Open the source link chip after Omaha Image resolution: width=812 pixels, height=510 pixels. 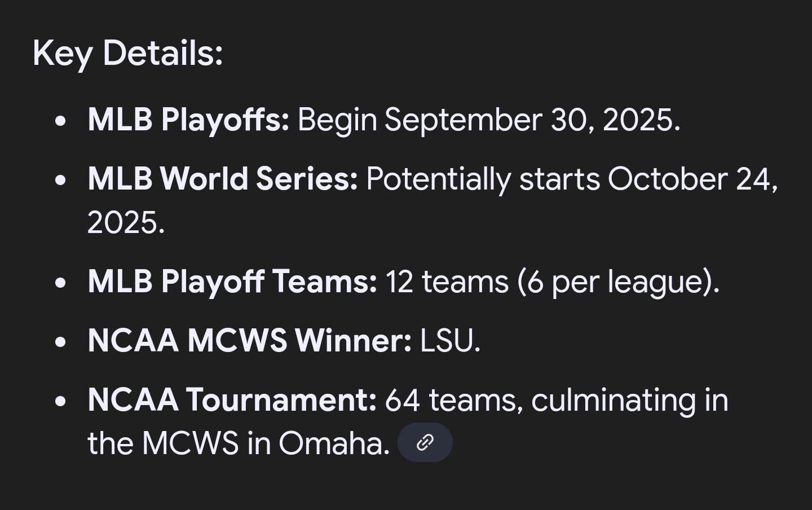425,443
